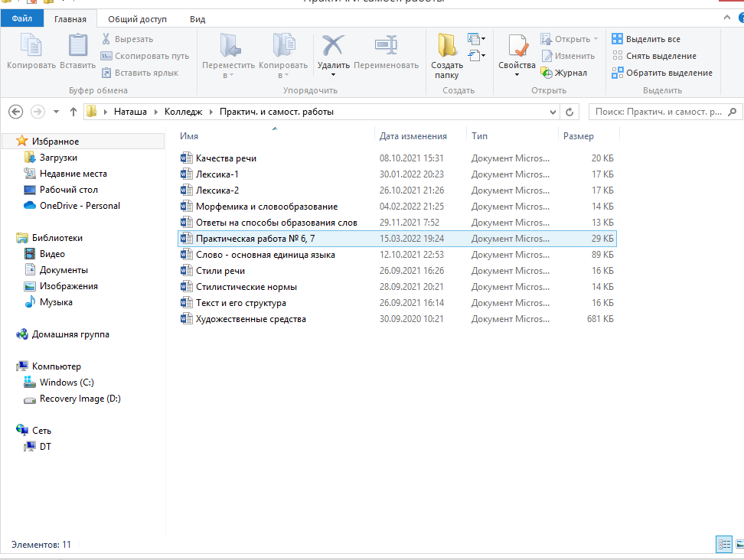
Task: Sort by Дата изменения column header
Action: coord(413,136)
